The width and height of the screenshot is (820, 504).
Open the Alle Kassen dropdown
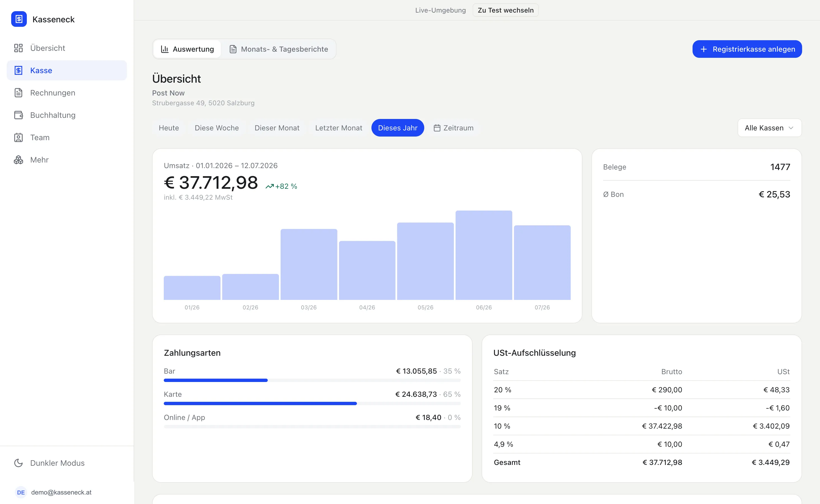(x=769, y=128)
